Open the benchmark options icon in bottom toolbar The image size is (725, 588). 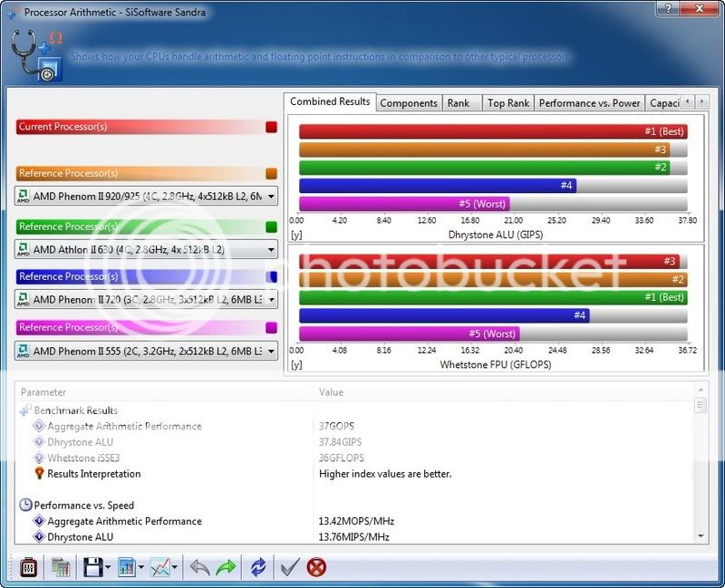pyautogui.click(x=29, y=567)
